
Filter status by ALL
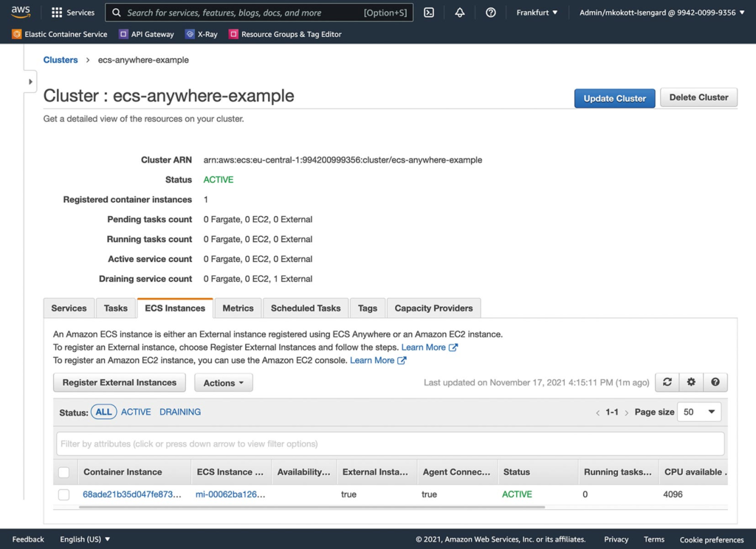(103, 412)
